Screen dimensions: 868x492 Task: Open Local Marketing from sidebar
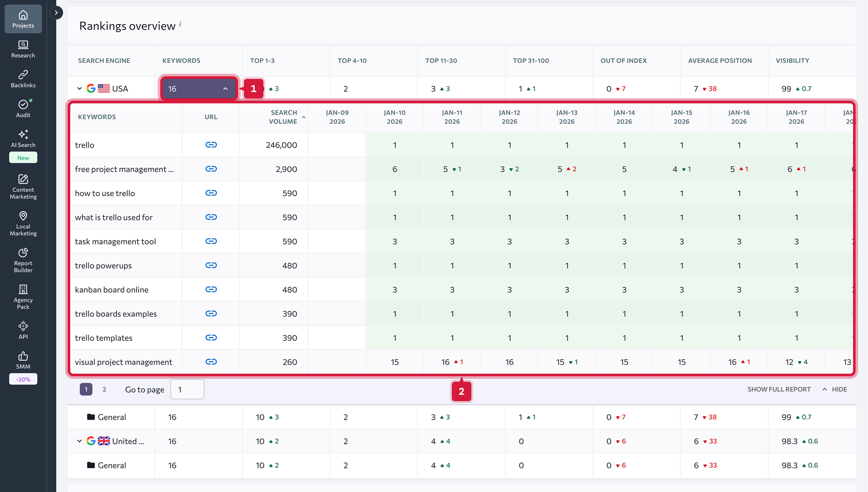coord(23,223)
